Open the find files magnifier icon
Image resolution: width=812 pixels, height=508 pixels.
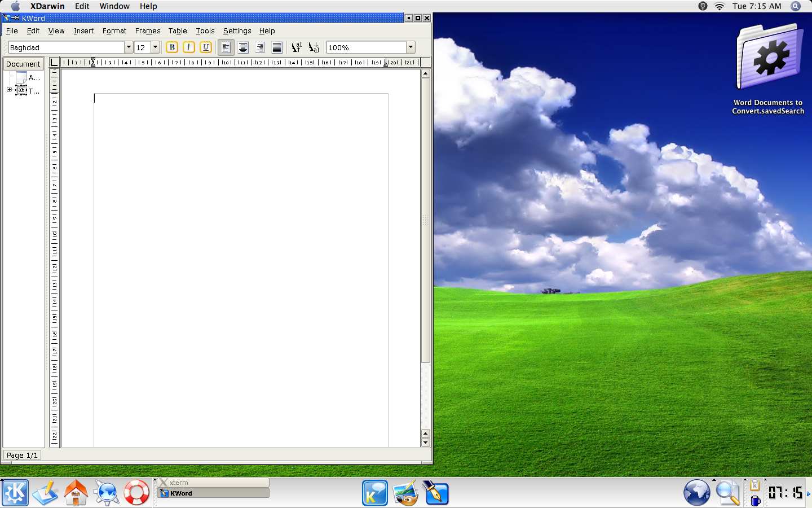(x=728, y=493)
